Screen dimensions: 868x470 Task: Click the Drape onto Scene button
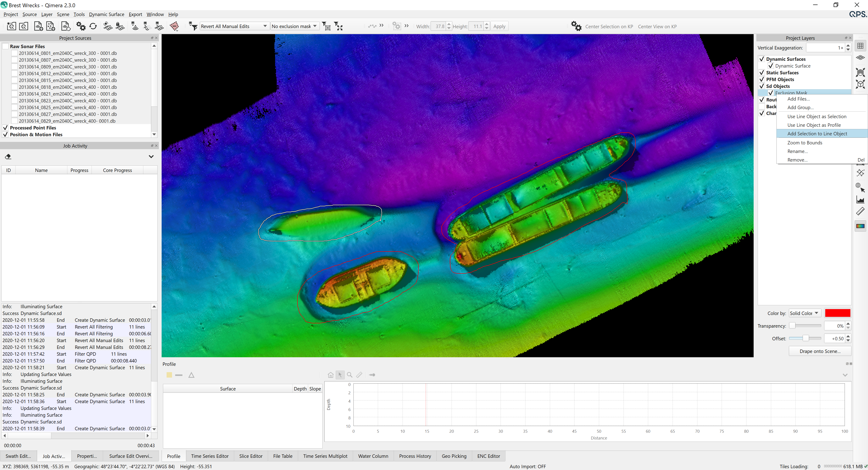820,351
